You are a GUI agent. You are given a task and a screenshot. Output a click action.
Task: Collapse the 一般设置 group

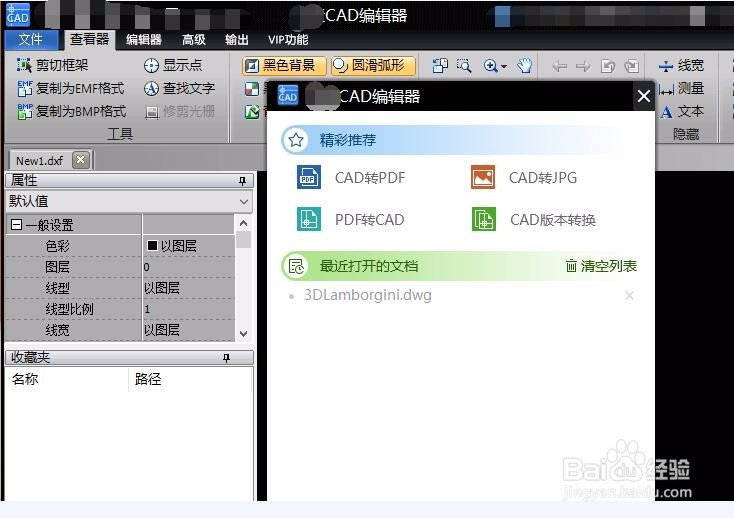pos(16,225)
